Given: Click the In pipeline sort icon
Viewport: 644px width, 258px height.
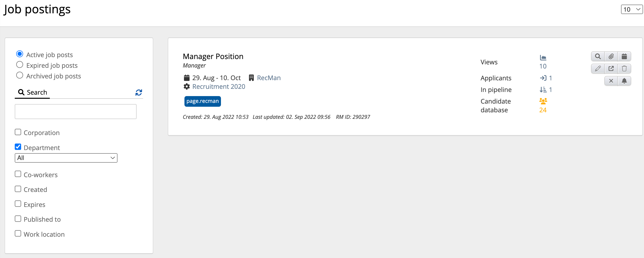Looking at the screenshot, I should coord(543,90).
